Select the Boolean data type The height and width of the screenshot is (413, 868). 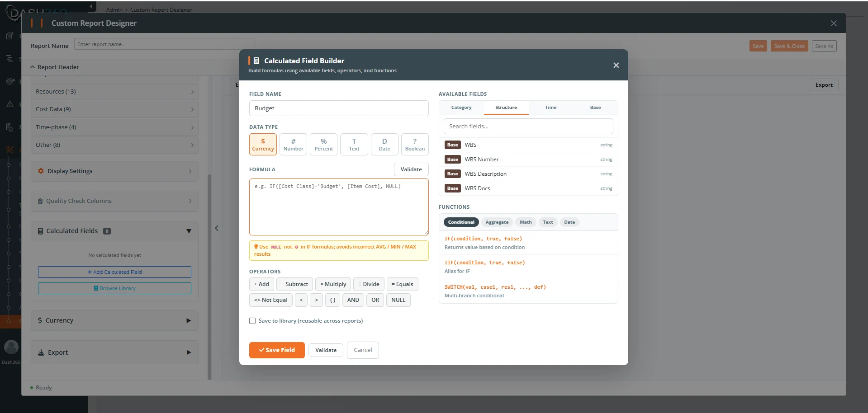pyautogui.click(x=415, y=145)
